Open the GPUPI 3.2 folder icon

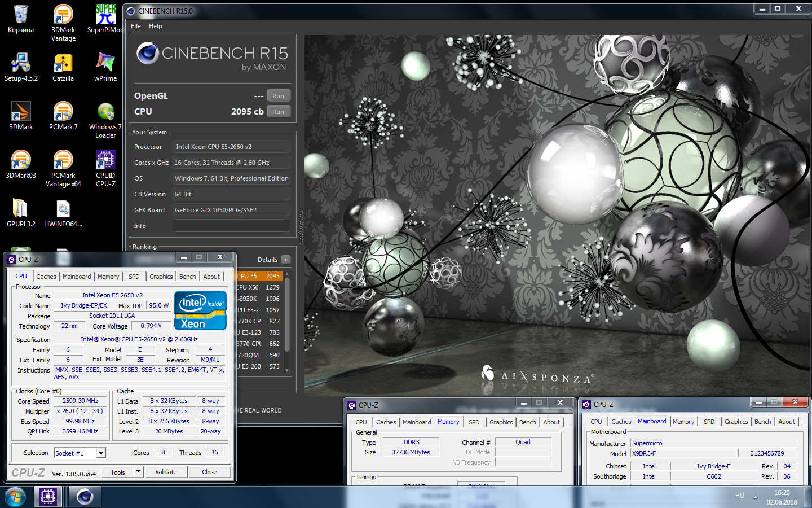tap(21, 213)
